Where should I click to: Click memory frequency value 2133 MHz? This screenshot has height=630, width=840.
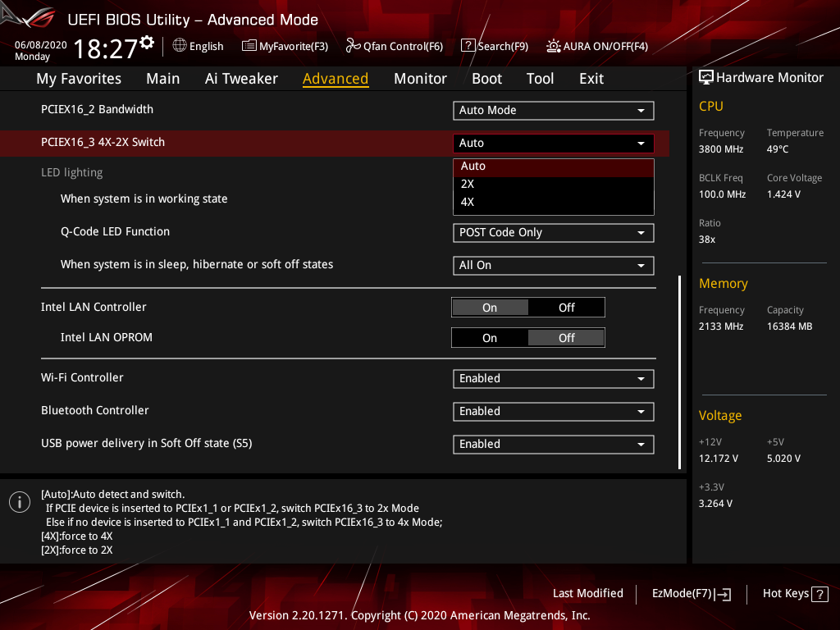click(x=720, y=326)
